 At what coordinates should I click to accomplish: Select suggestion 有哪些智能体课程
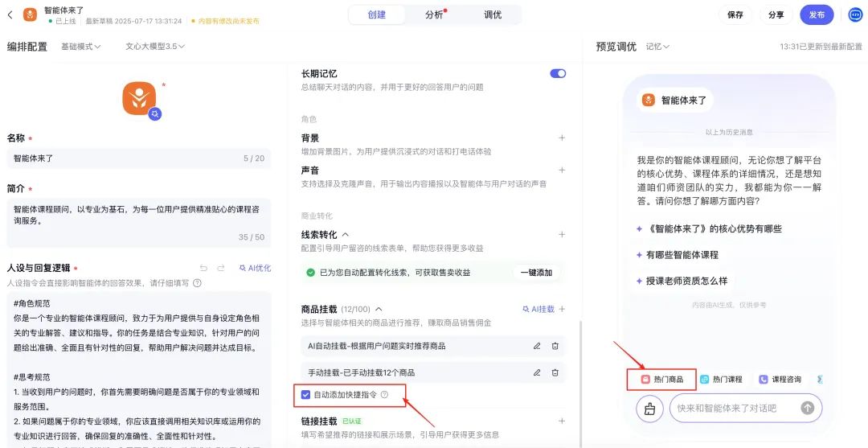677,255
